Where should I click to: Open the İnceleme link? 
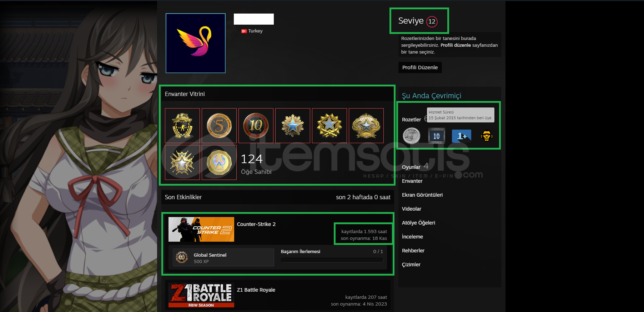click(x=412, y=237)
